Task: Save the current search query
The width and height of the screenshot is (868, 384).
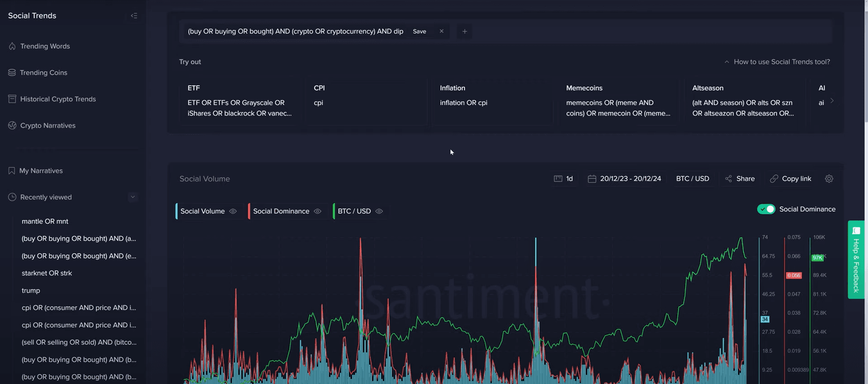Action: pyautogui.click(x=419, y=32)
